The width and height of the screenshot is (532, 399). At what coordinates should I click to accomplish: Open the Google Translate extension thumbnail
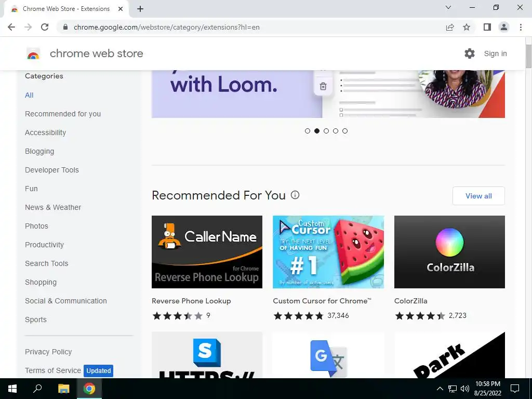tap(328, 355)
